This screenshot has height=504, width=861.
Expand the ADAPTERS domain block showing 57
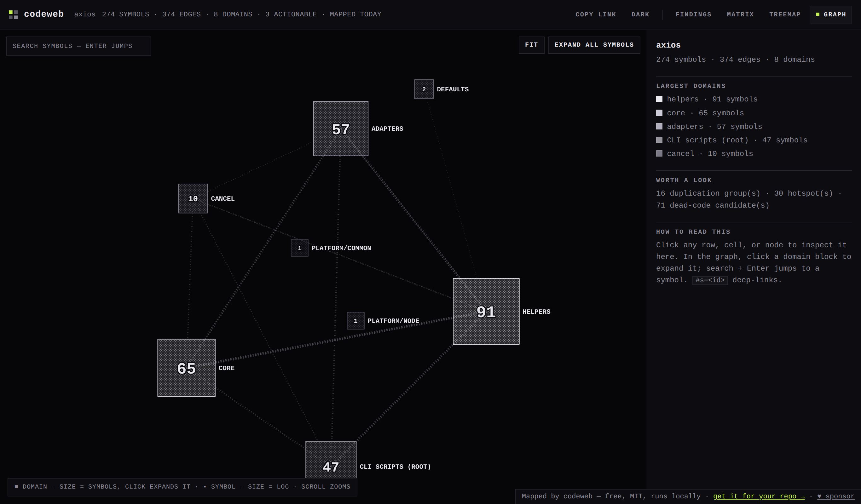[341, 129]
